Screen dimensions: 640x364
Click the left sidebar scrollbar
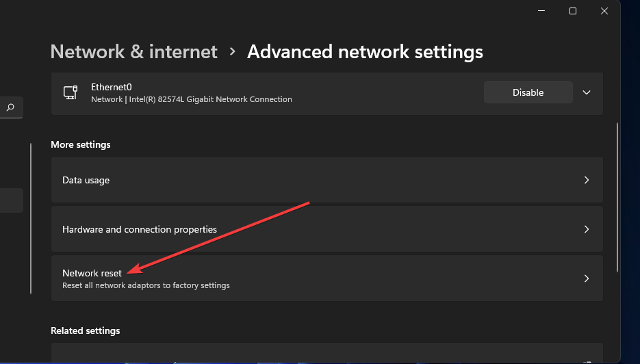coord(30,219)
